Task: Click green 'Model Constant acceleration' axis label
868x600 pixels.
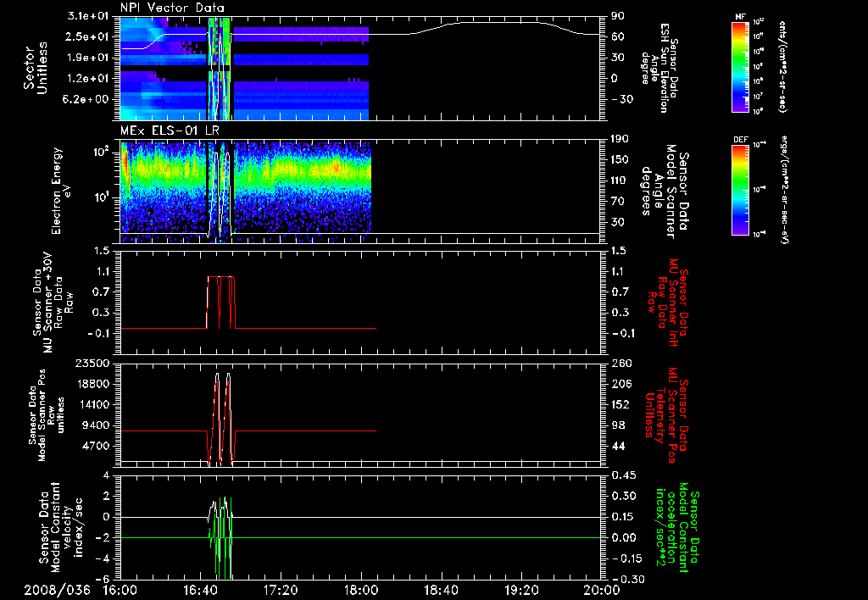Action: click(678, 527)
